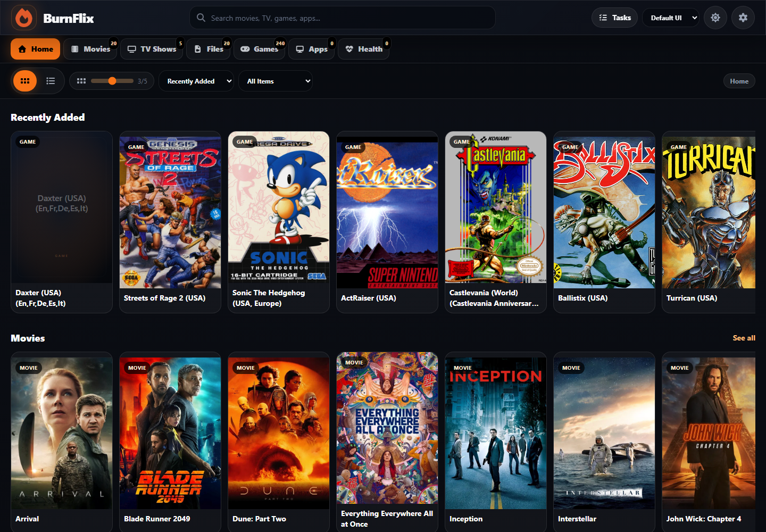
Task: Open the Home tab
Action: tap(36, 49)
